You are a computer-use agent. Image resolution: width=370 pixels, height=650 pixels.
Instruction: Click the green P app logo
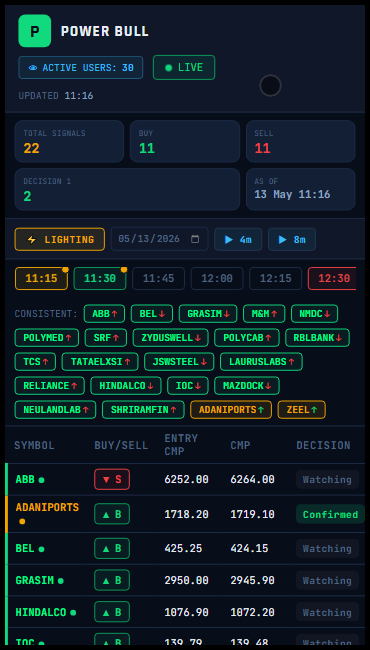tap(35, 31)
